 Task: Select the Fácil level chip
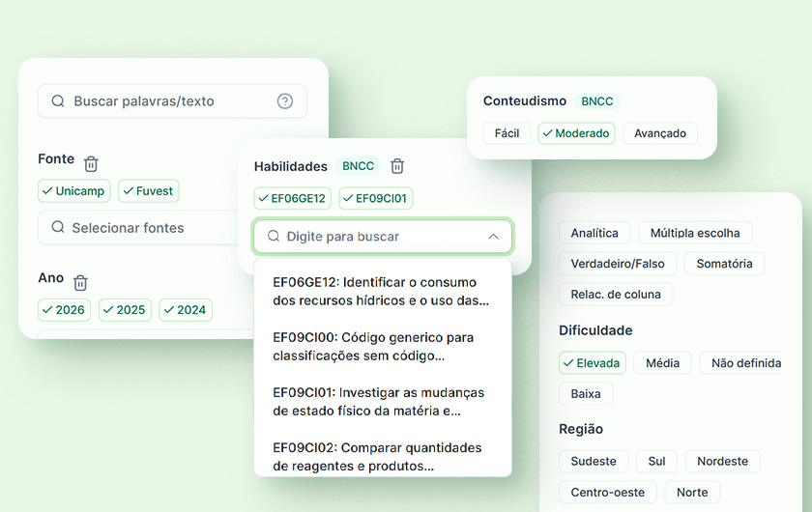507,133
